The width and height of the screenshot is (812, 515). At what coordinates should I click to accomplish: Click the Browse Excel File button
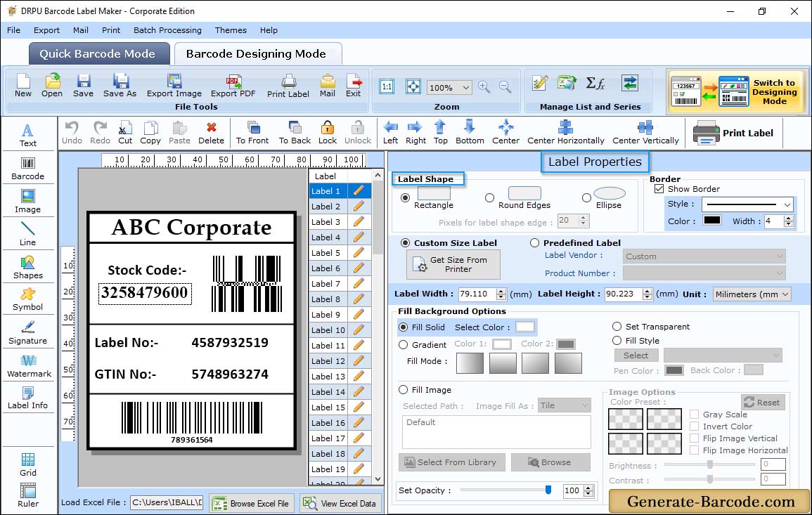pyautogui.click(x=252, y=503)
